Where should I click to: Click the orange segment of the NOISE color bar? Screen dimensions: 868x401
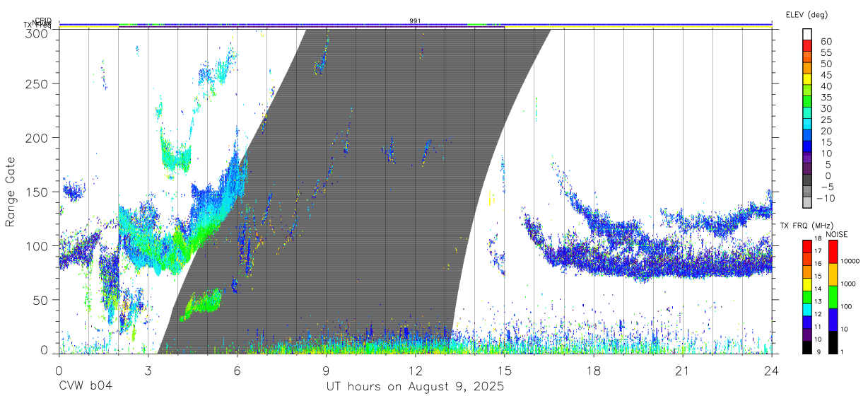pos(832,274)
